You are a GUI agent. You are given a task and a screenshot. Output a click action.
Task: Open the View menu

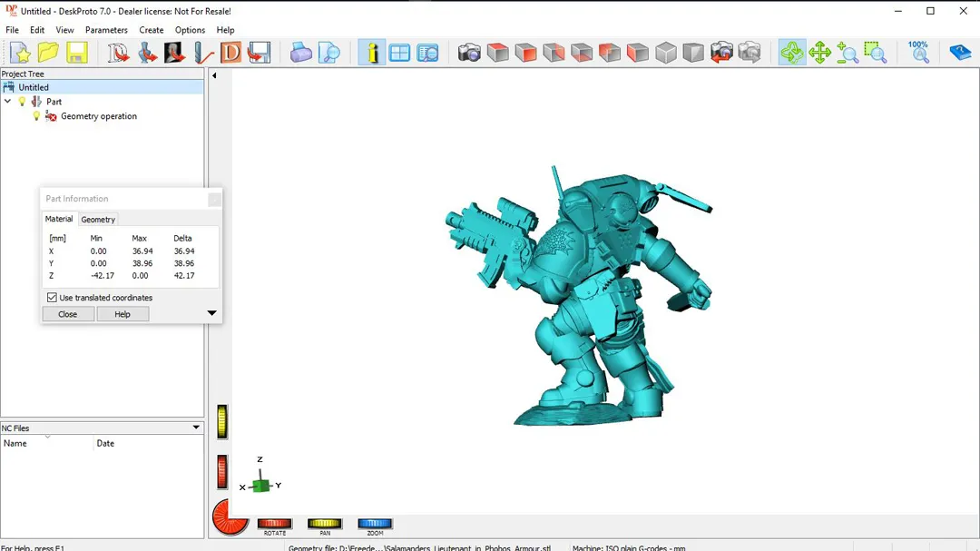pyautogui.click(x=64, y=30)
